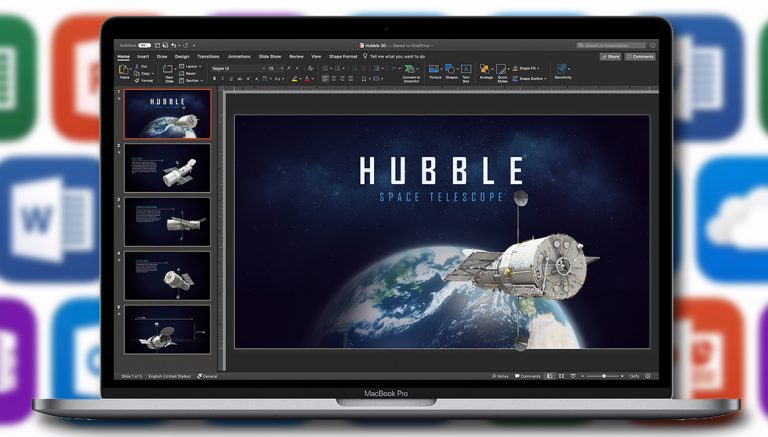Click Convert to SmartArt
This screenshot has width=768, height=437.
click(411, 73)
